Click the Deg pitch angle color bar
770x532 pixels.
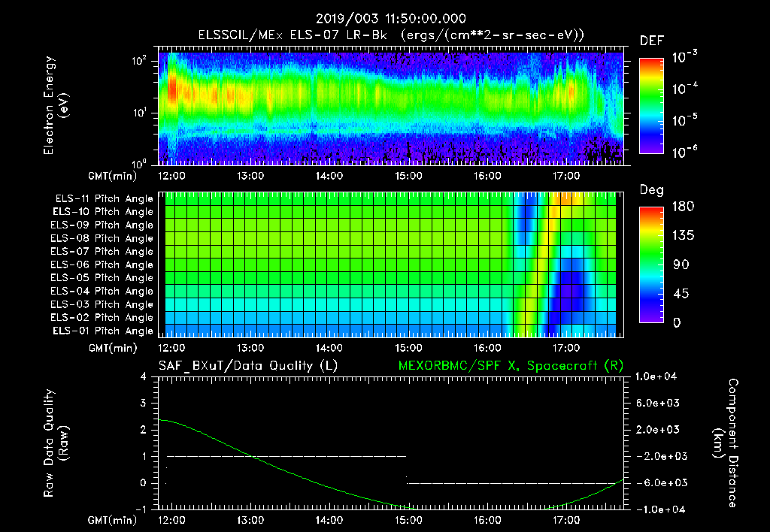tap(651, 264)
